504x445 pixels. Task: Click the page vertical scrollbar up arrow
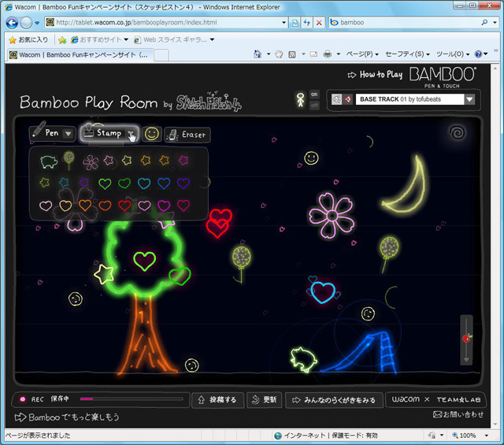point(495,68)
